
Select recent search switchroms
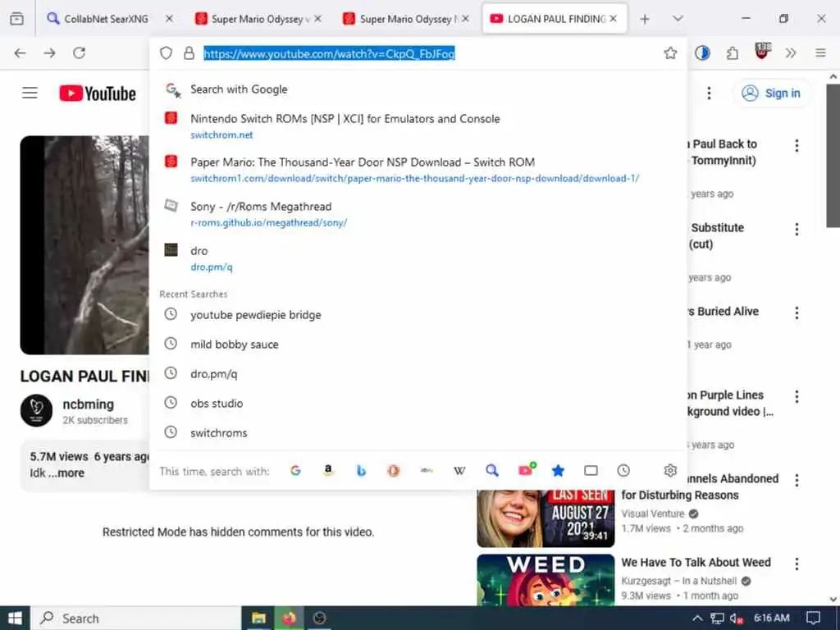pyautogui.click(x=418, y=432)
